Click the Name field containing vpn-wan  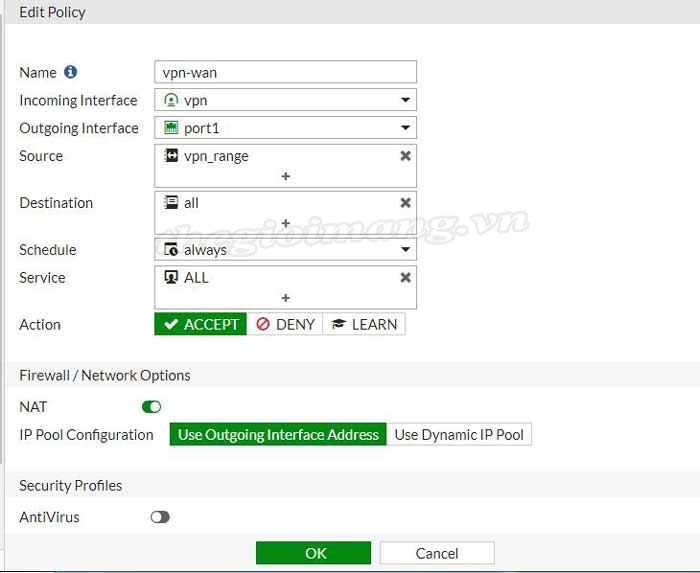tap(285, 72)
